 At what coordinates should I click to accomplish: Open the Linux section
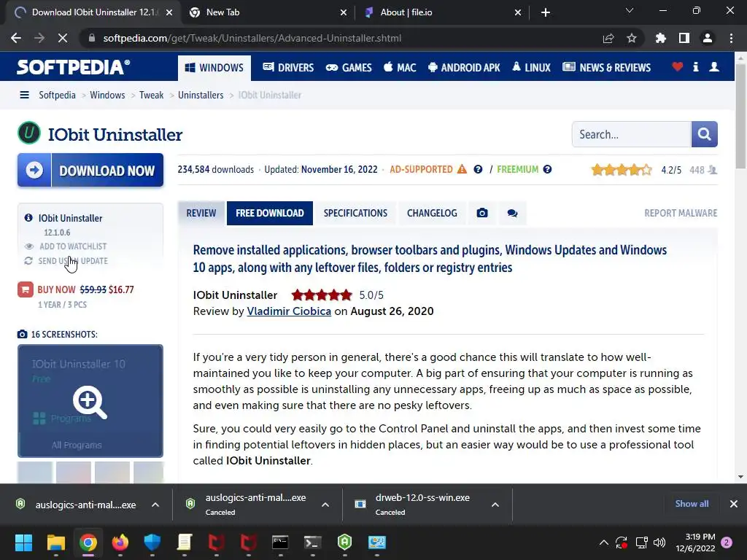coord(531,67)
